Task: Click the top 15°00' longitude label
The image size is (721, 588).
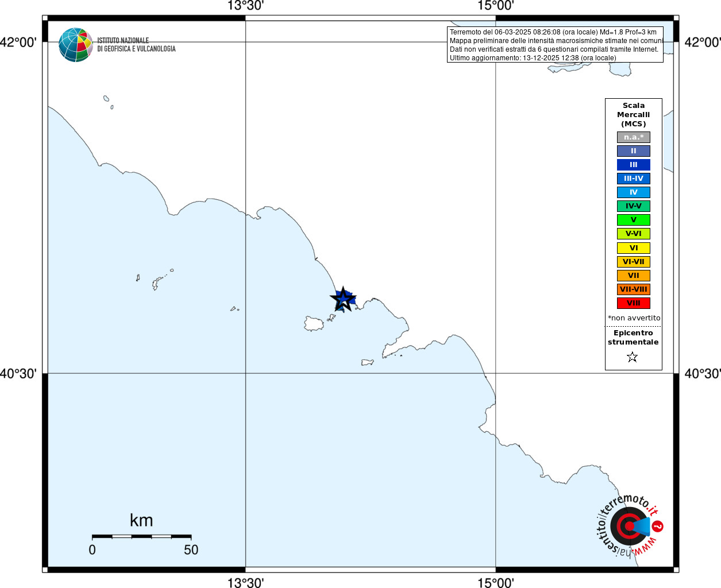Action: pyautogui.click(x=496, y=6)
